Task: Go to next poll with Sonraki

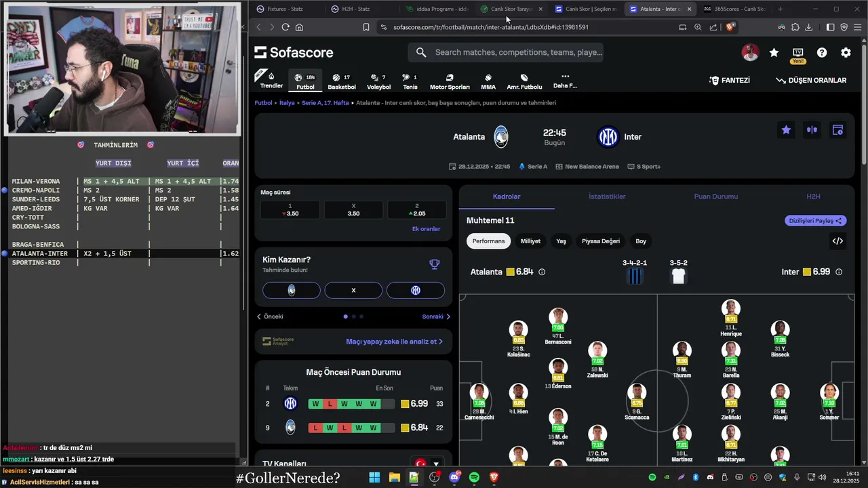Action: coord(436,317)
